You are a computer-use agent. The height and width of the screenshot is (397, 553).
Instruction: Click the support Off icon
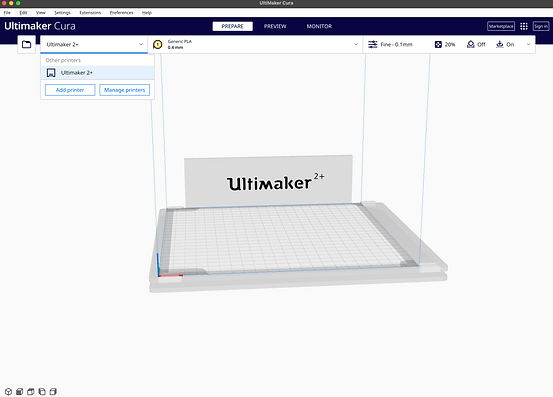point(470,44)
